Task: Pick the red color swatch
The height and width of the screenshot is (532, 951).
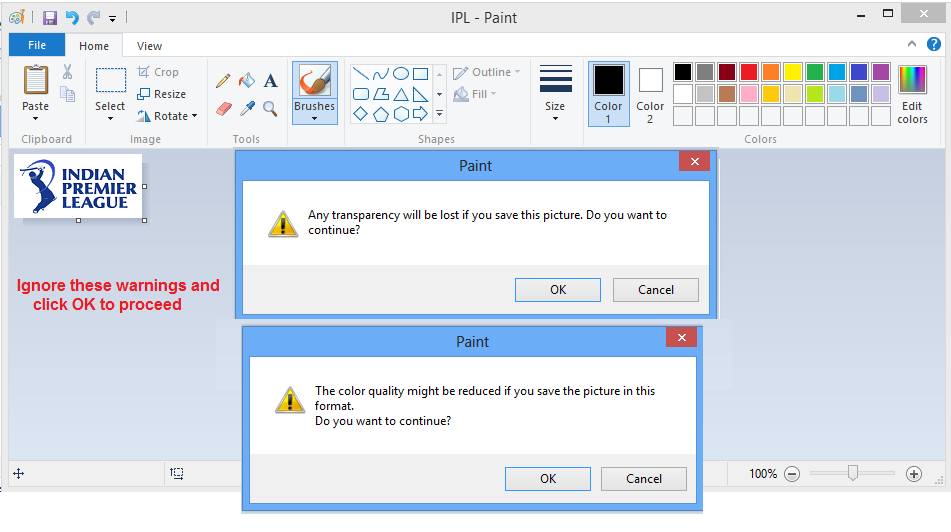Action: click(x=749, y=72)
